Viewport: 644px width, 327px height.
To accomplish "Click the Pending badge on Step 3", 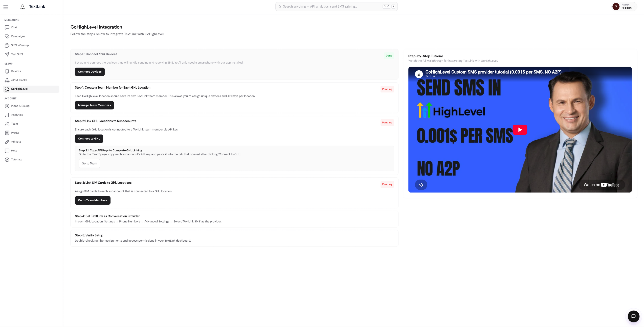I will pos(387,184).
